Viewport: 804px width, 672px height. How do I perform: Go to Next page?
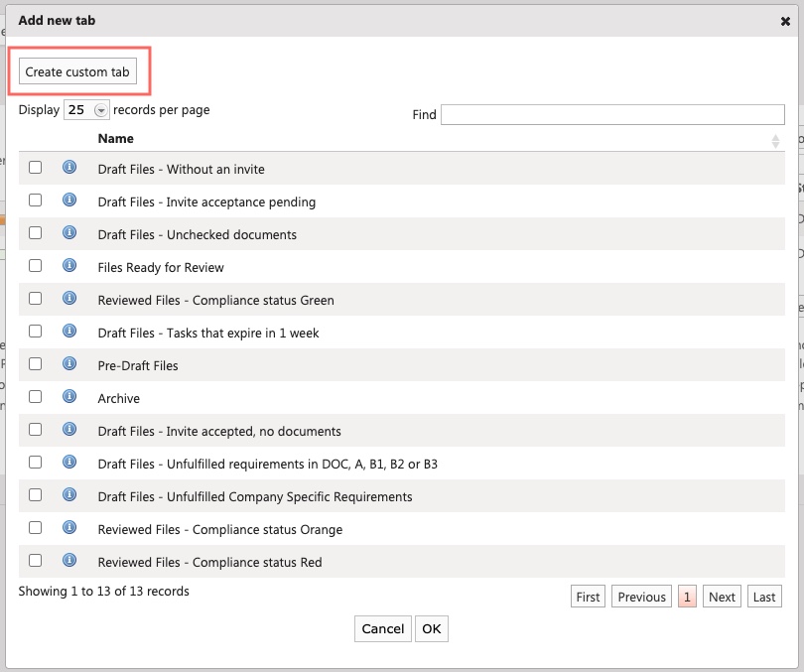pos(722,597)
